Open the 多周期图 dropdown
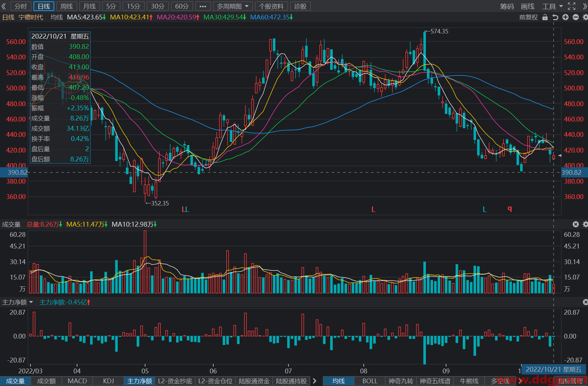 click(x=233, y=6)
